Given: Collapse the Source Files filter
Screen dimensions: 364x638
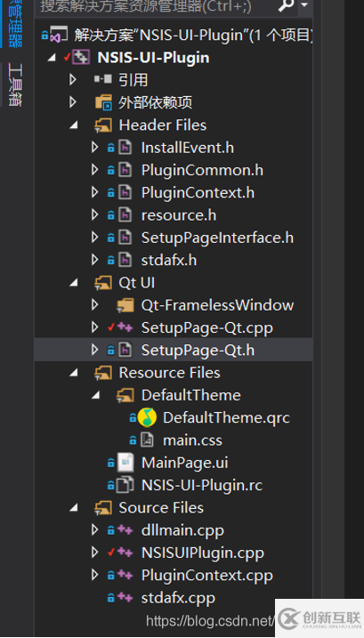Looking at the screenshot, I should pos(74,508).
